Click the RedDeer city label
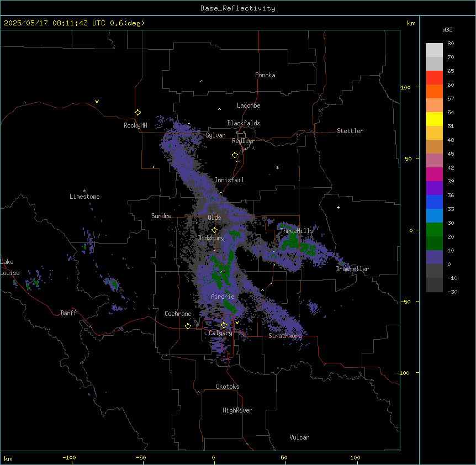The image size is (476, 465). click(x=243, y=141)
